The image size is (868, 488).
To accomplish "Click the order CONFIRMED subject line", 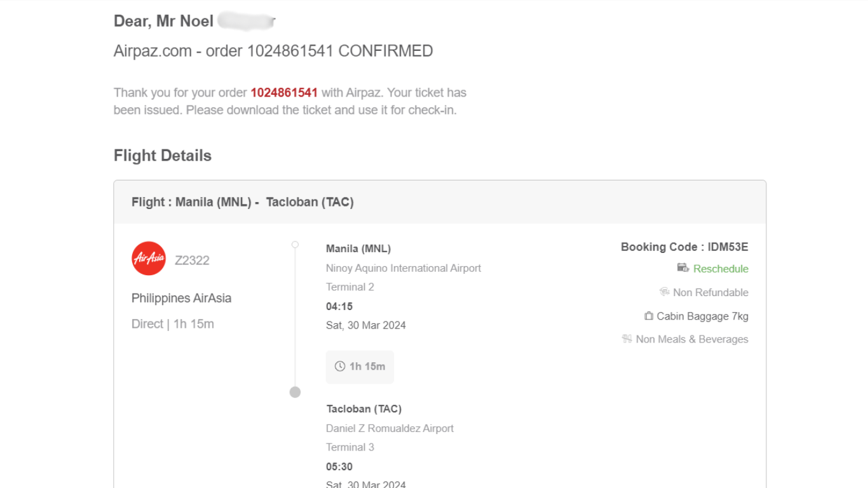I will pos(273,51).
